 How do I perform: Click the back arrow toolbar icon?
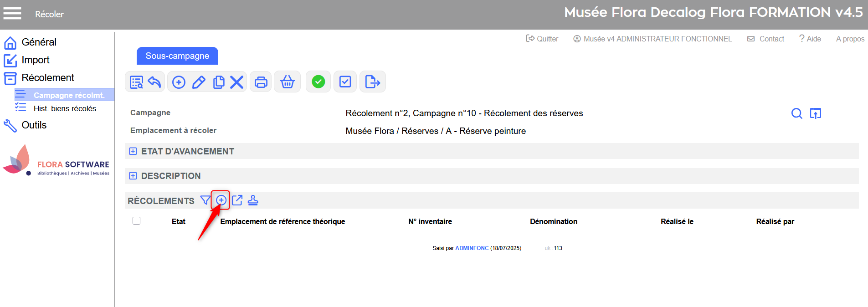(154, 82)
